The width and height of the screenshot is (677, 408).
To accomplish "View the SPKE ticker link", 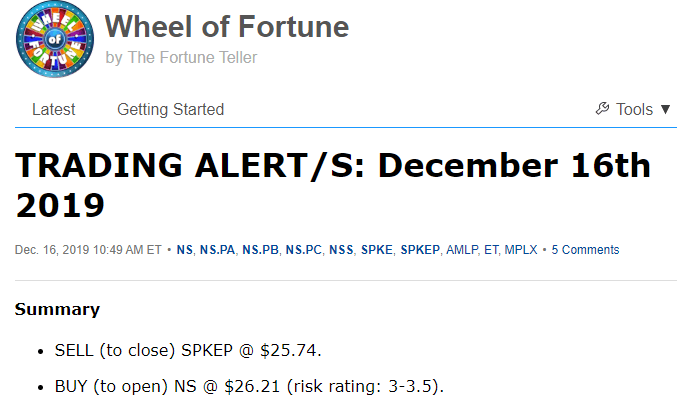I will click(377, 250).
